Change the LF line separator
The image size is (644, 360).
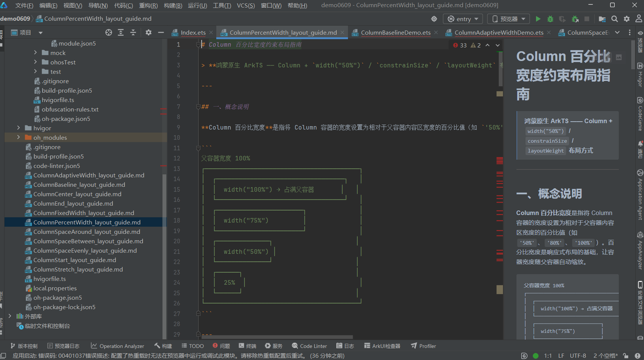coord(561,356)
